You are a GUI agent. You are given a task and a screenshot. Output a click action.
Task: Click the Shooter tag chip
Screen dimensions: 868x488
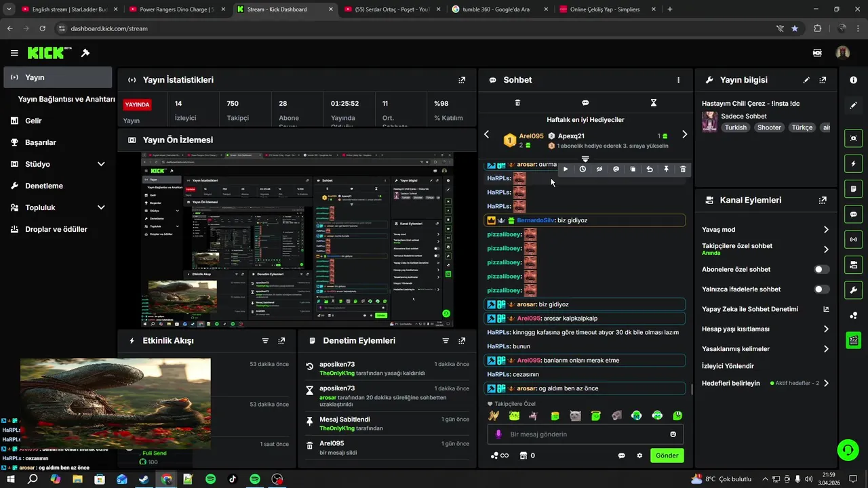coord(769,127)
